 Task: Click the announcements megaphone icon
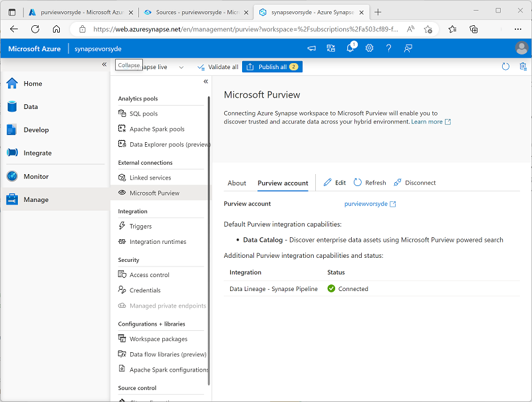pyautogui.click(x=311, y=48)
